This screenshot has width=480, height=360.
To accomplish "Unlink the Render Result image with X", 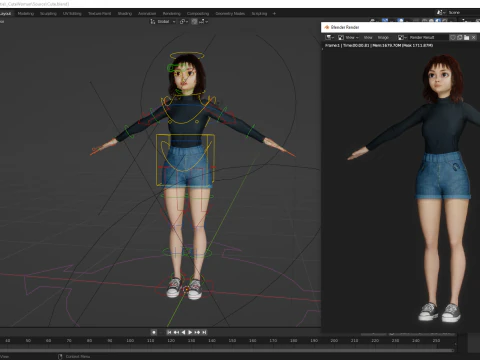I will pyautogui.click(x=474, y=37).
